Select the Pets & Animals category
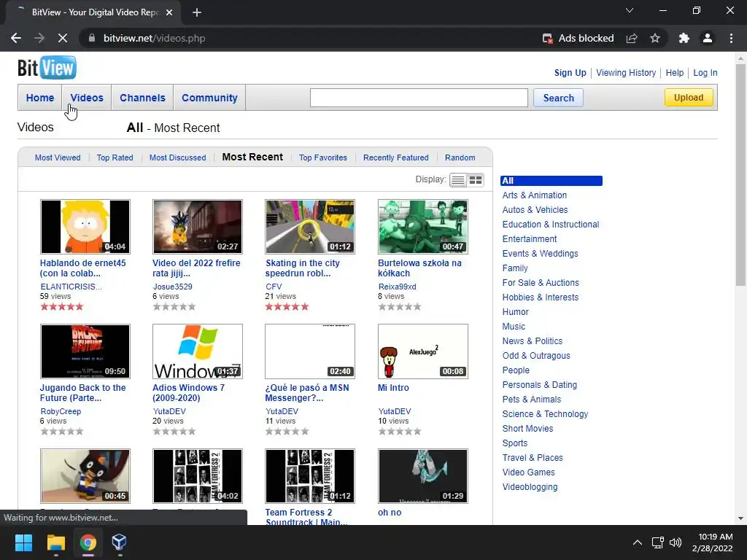This screenshot has height=560, width=747. click(x=532, y=399)
